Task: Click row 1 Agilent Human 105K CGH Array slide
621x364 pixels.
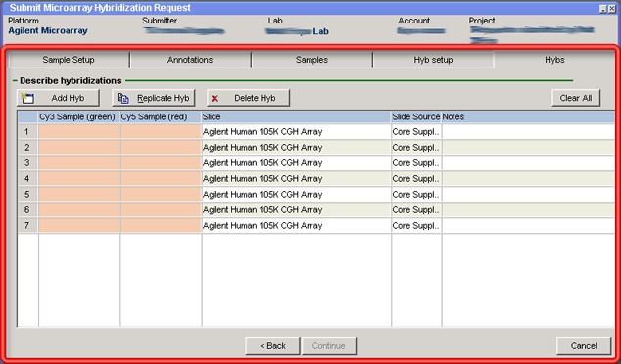Action: pos(296,132)
